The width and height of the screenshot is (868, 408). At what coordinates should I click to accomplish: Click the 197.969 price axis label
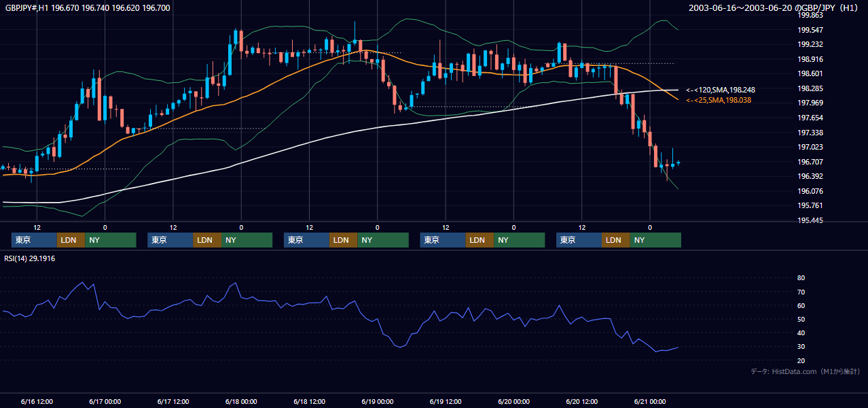point(810,103)
